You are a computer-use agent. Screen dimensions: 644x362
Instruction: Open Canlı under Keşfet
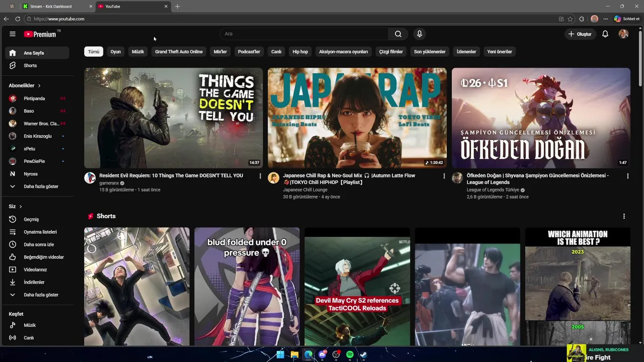(x=38, y=338)
